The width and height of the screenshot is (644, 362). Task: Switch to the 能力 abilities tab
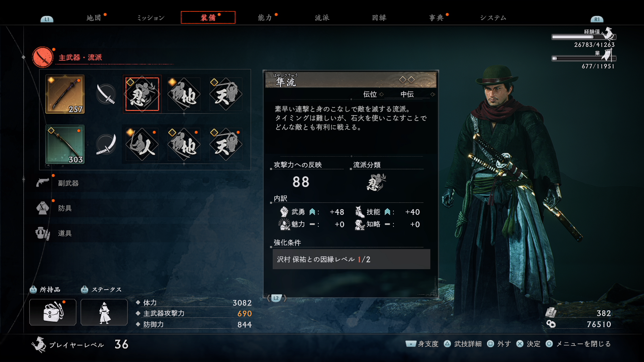265,18
